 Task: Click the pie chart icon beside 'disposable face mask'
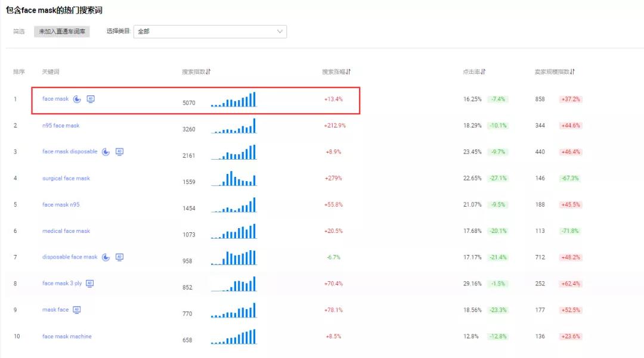tap(106, 257)
